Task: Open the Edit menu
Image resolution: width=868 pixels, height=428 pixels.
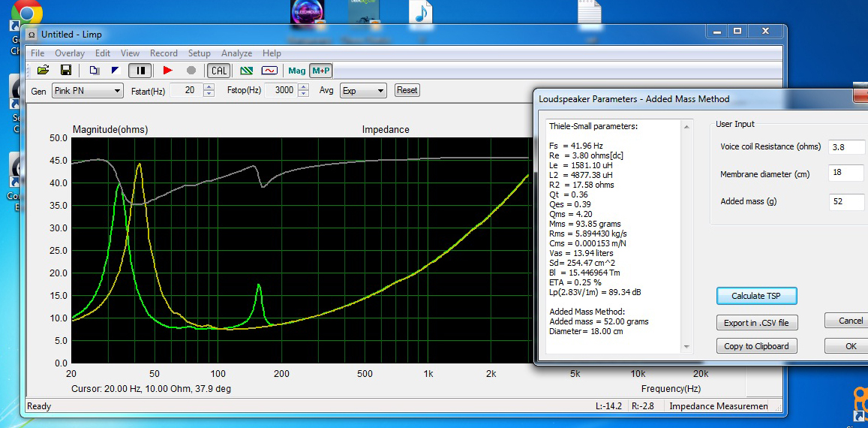Action: [103, 53]
